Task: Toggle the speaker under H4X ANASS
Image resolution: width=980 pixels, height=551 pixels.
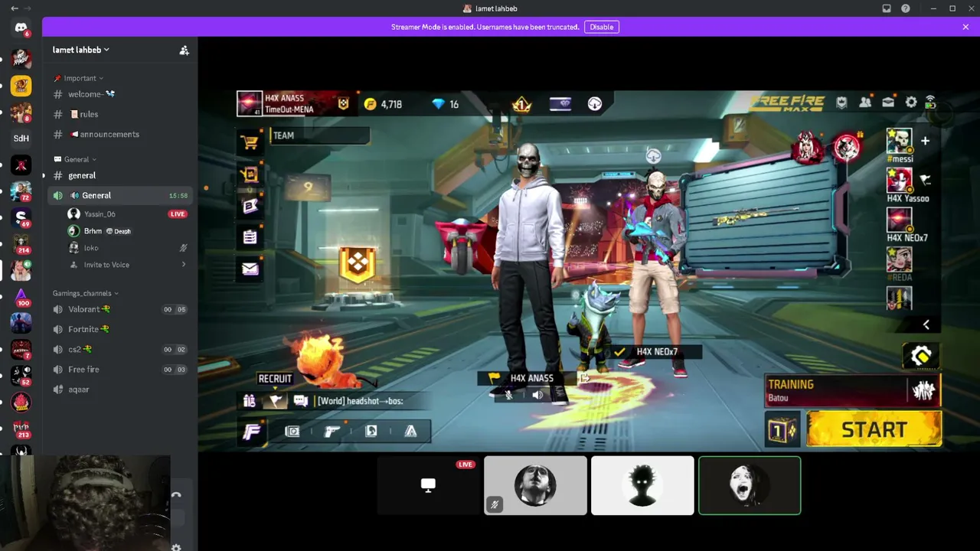Action: tap(537, 396)
